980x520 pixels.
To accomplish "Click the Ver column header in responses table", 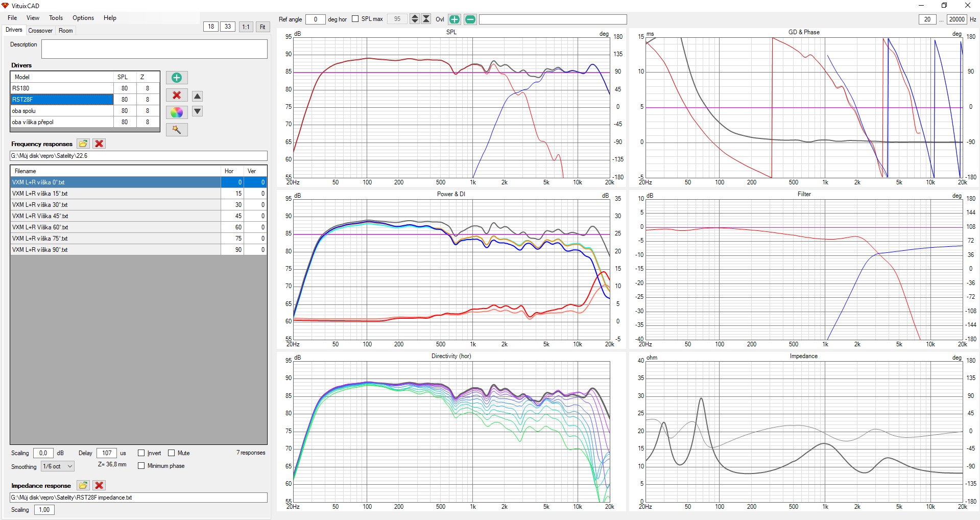I will 255,171.
